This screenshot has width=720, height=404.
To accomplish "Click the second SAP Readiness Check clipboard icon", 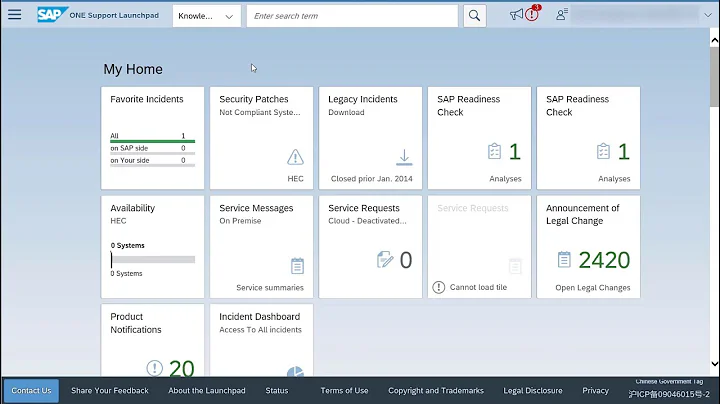I will coord(603,151).
